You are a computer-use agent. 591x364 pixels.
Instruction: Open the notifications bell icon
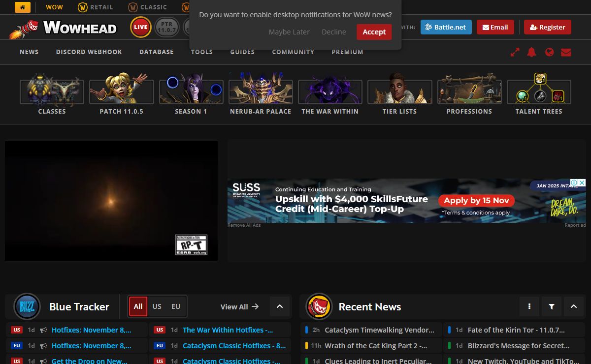pos(531,52)
